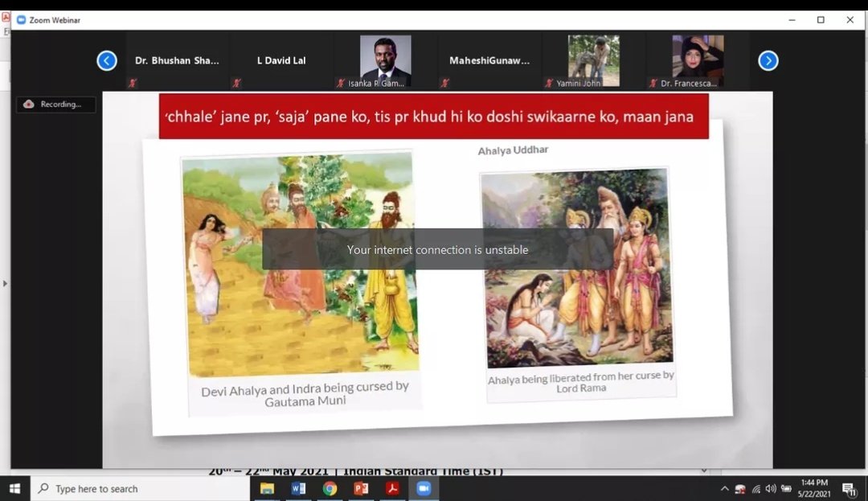Click the Devi Ahalya and Indra painting
The height and width of the screenshot is (501, 868).
(300, 264)
